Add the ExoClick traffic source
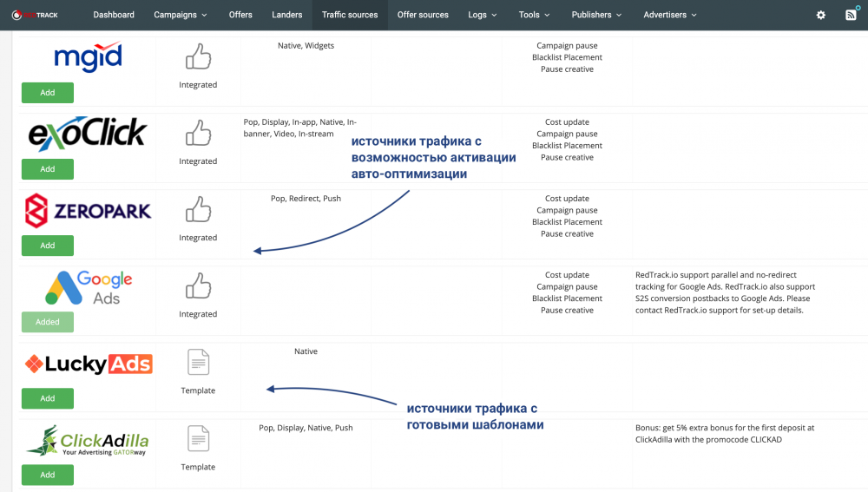This screenshot has height=492, width=868. (x=48, y=169)
